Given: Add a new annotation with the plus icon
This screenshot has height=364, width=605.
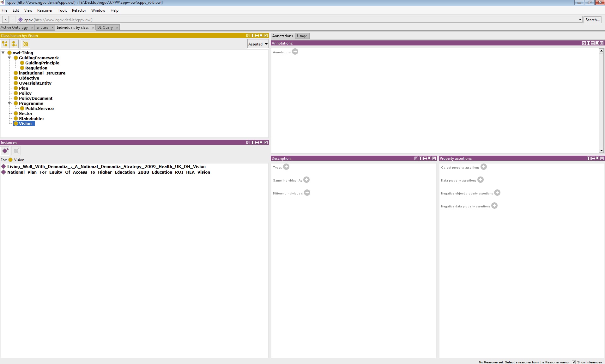Looking at the screenshot, I should [x=295, y=51].
